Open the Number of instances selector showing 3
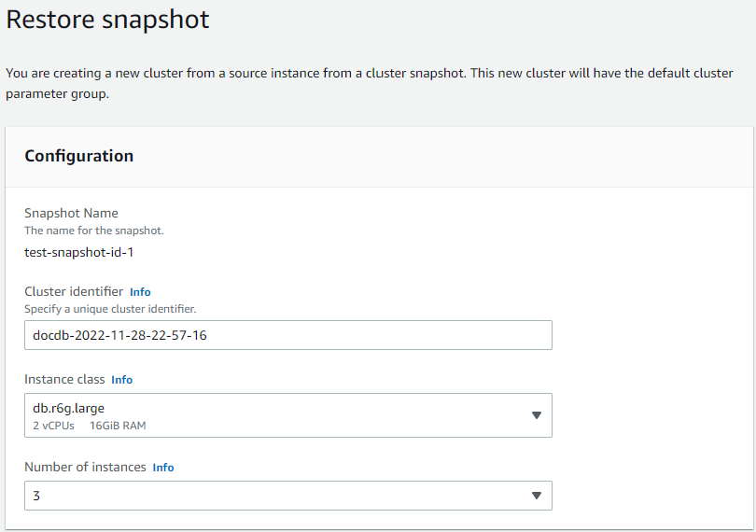 280,496
